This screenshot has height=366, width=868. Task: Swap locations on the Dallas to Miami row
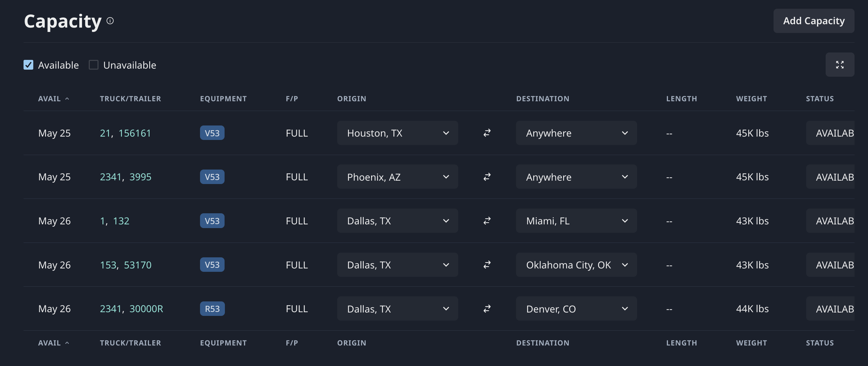click(487, 221)
